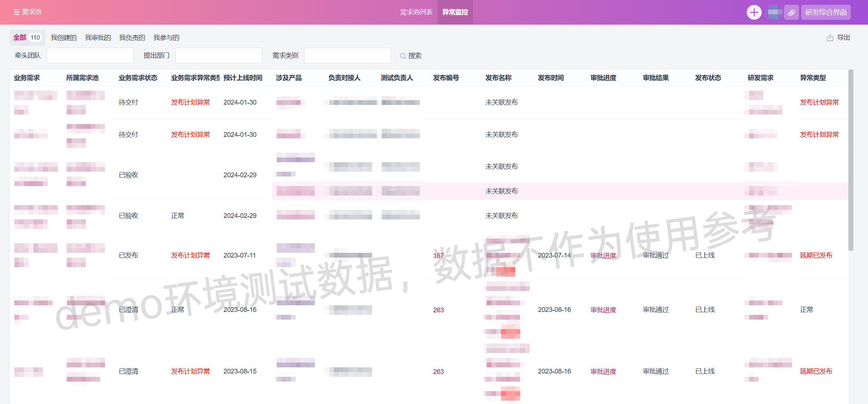Viewport: 868px width, 404px height.
Task: View 我参与的 requirements
Action: pos(166,37)
